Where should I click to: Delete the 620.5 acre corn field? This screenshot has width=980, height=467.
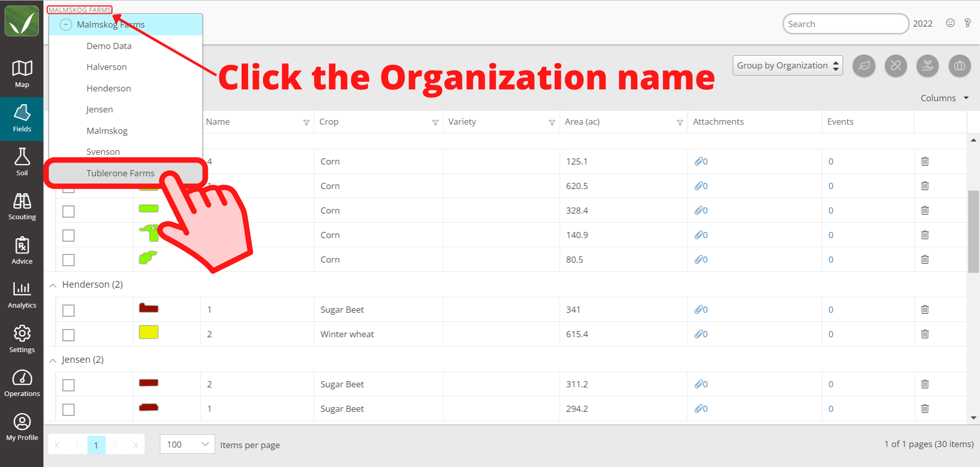coord(925,186)
